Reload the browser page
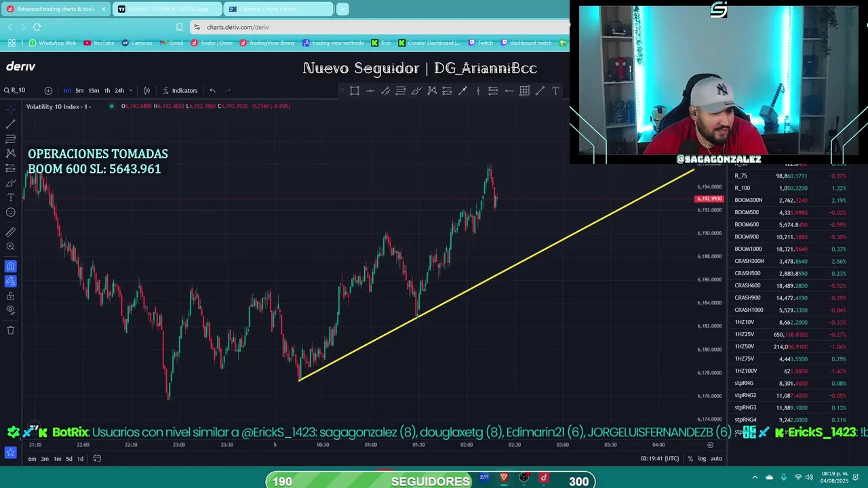This screenshot has width=868, height=488. pos(37,27)
